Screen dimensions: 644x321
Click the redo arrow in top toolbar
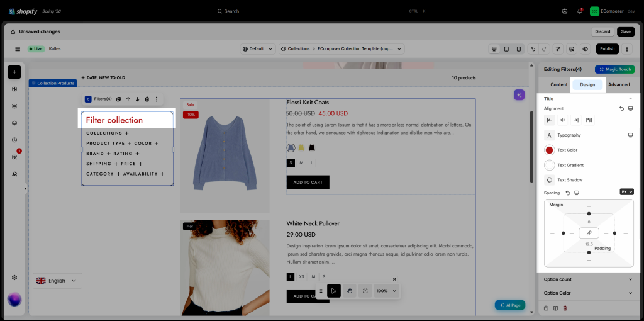tap(544, 49)
